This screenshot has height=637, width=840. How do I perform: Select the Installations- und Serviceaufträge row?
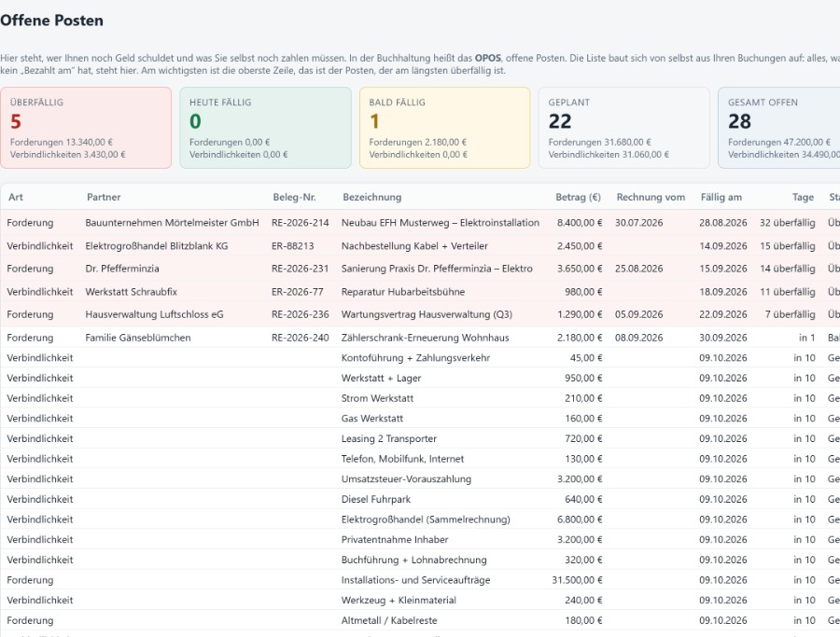click(x=420, y=580)
